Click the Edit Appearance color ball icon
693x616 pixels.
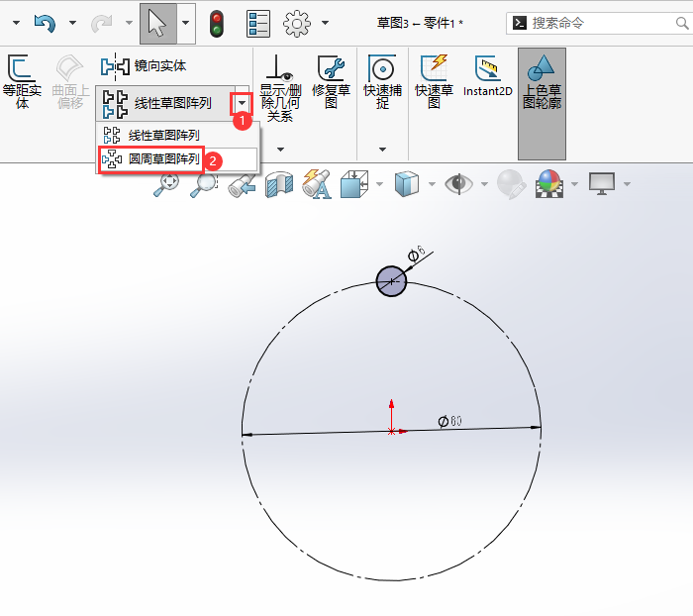548,183
